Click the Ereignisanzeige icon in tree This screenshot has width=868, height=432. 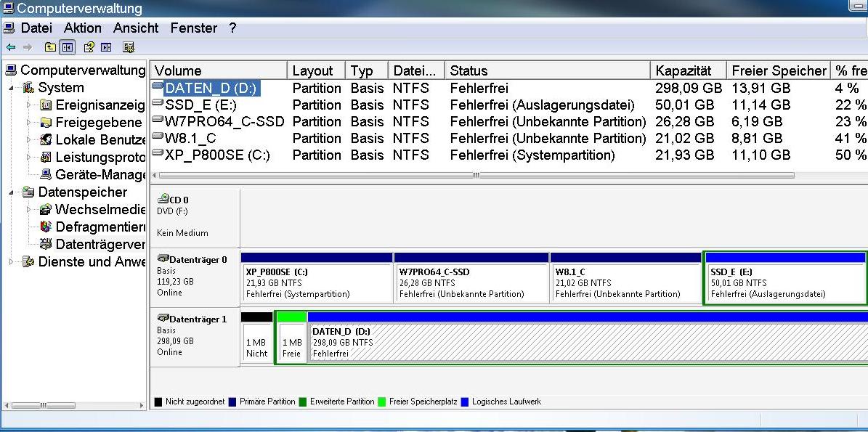pos(46,105)
